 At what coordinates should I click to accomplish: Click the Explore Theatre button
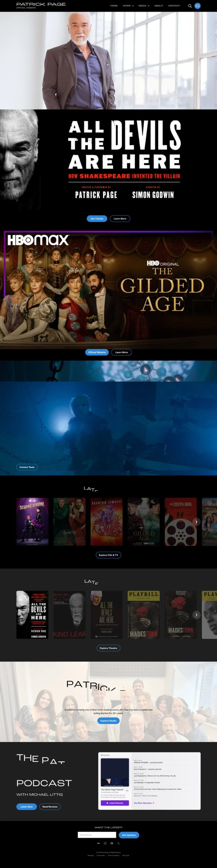pos(108,648)
